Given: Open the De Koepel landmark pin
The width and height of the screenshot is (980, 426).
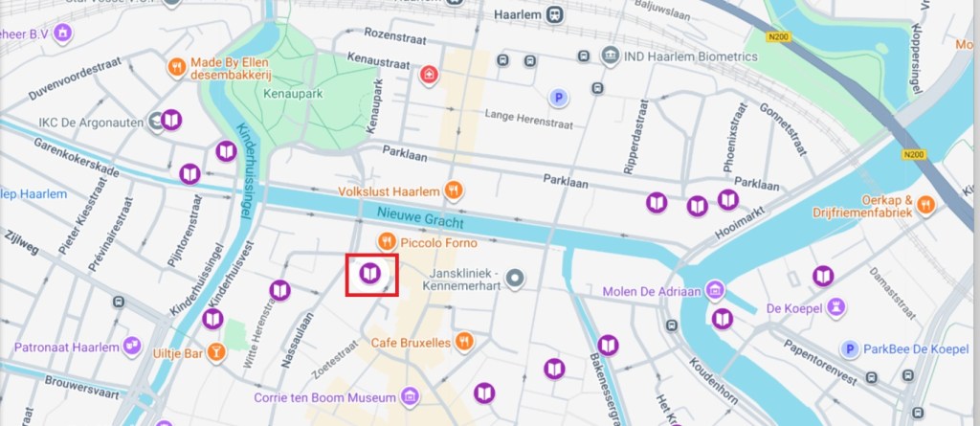Looking at the screenshot, I should coord(836,307).
